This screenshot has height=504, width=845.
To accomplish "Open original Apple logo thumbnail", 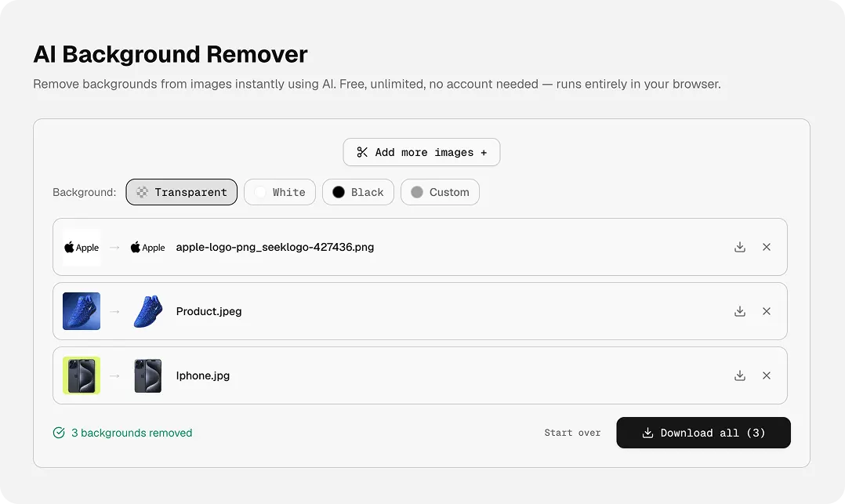I will (x=82, y=247).
